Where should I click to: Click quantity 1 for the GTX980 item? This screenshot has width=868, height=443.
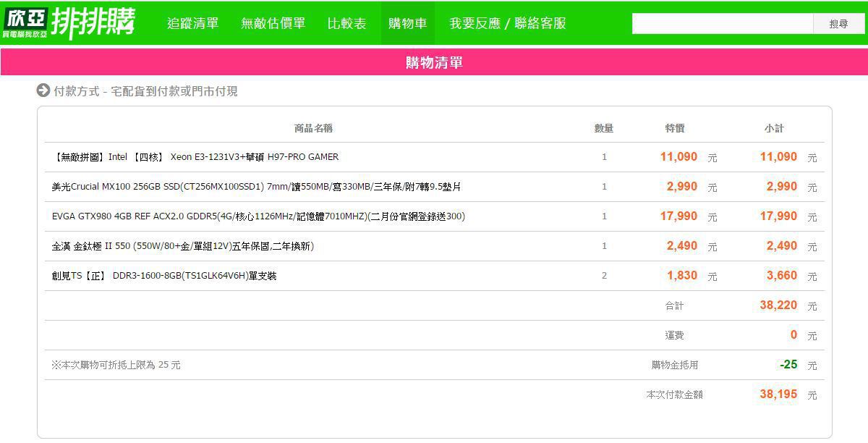click(x=604, y=216)
